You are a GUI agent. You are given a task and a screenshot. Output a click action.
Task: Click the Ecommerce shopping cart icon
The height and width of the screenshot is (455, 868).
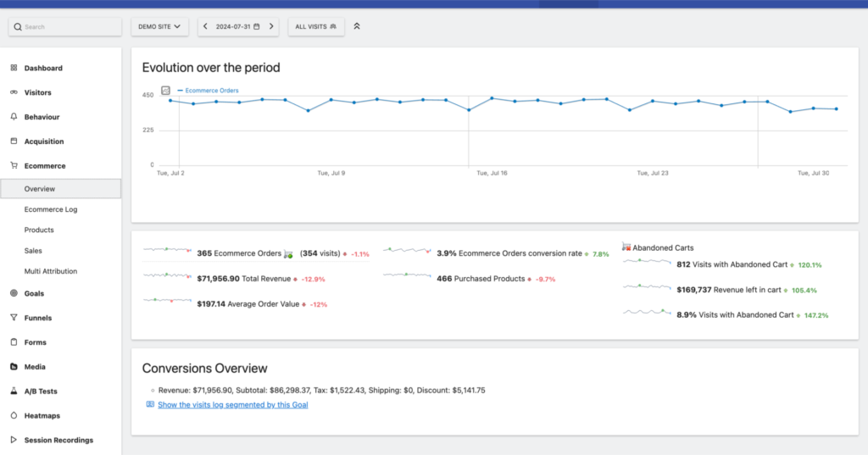coord(14,166)
